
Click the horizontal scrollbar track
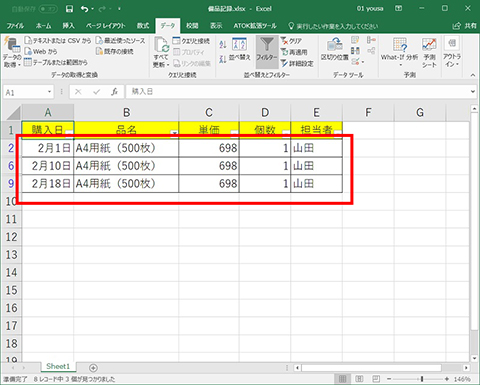point(371,368)
